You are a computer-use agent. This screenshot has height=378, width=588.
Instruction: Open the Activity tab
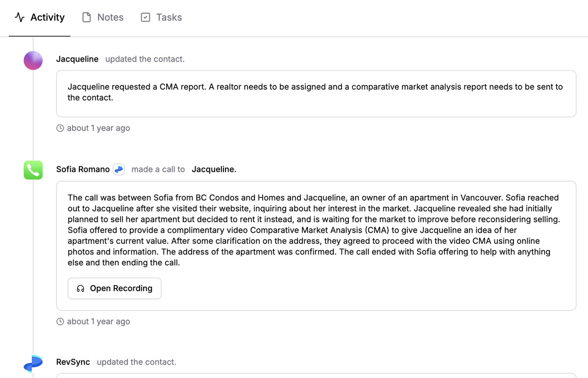(40, 18)
